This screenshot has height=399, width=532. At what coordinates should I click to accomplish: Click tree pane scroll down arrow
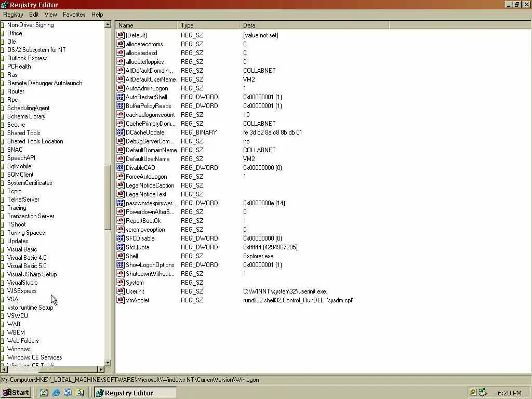[x=108, y=363]
